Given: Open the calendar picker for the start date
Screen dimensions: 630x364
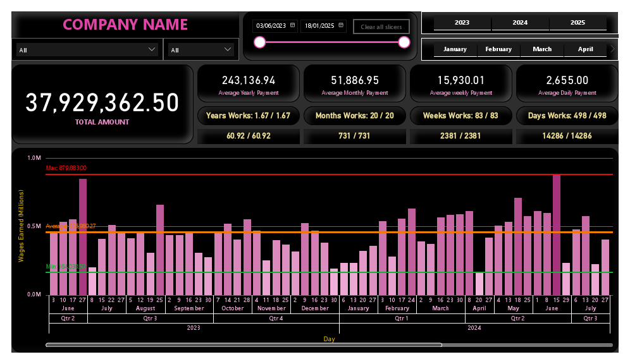Looking at the screenshot, I should pos(292,26).
